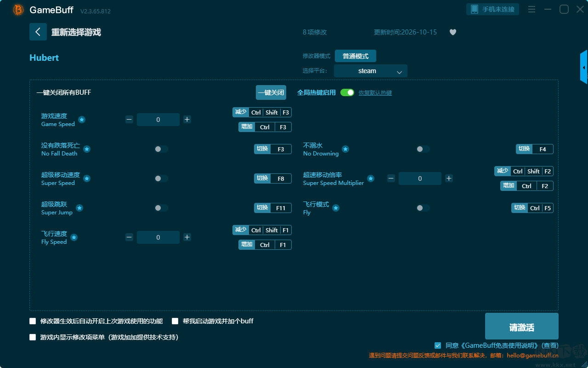Turn on the Fly mode toggle
The image size is (588, 368).
pos(423,208)
